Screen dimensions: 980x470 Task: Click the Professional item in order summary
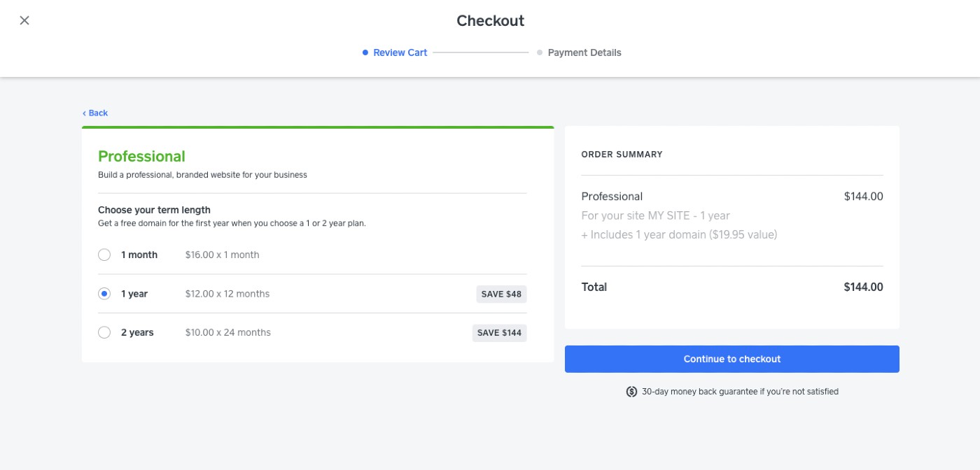click(612, 197)
